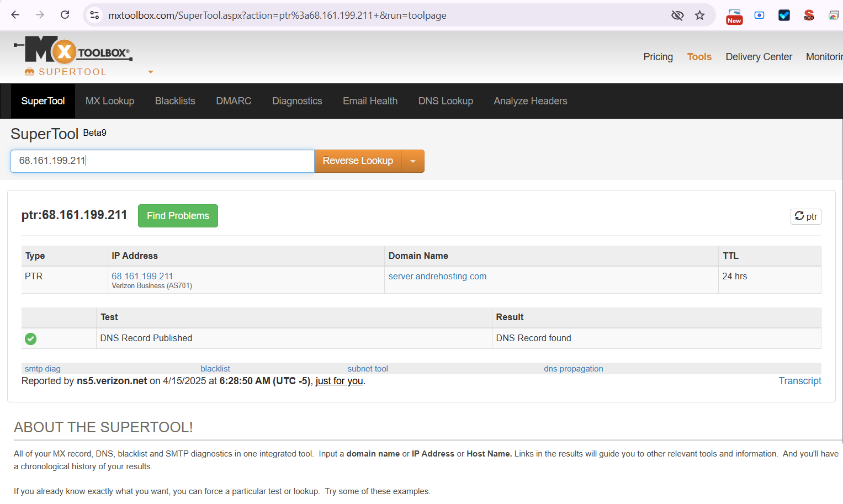Viewport: 843px width, 504px height.
Task: Open the DNS Lookup tab
Action: pyautogui.click(x=446, y=101)
